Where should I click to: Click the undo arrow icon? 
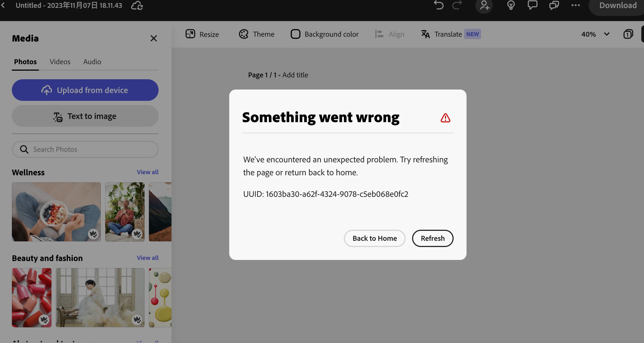pos(439,5)
